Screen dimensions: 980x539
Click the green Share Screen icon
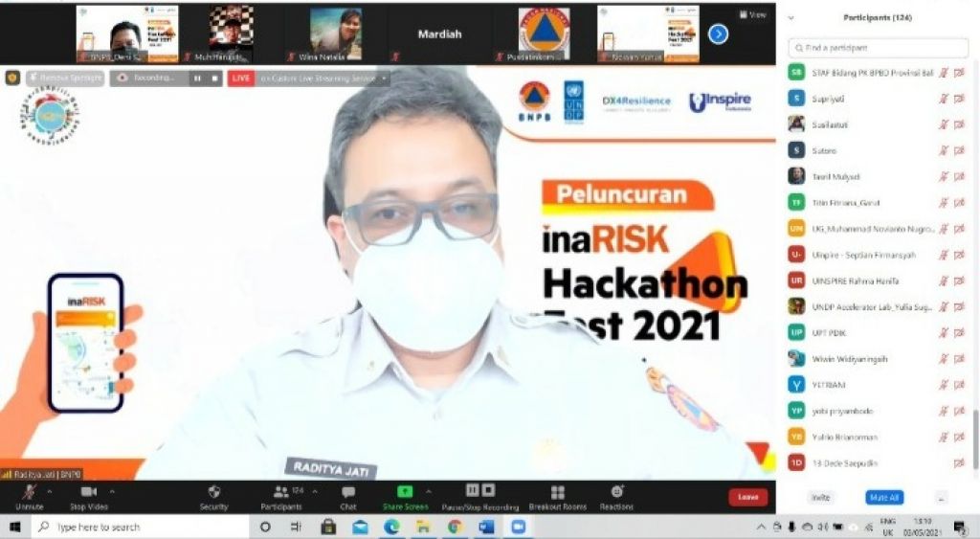coord(405,491)
